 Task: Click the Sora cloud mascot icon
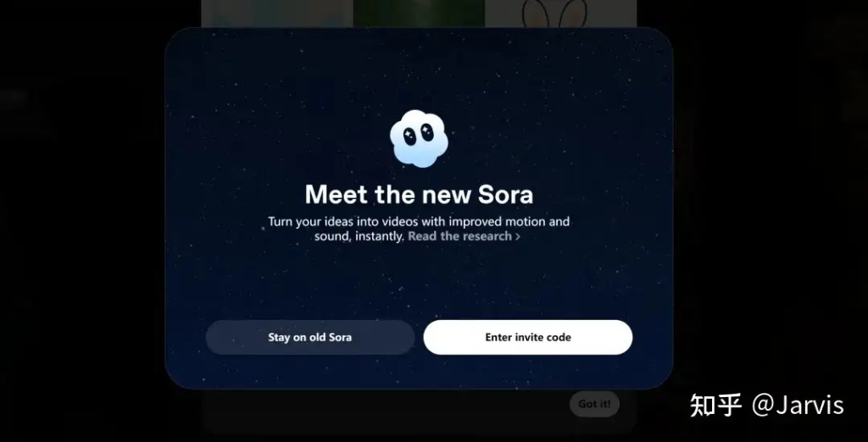point(419,138)
